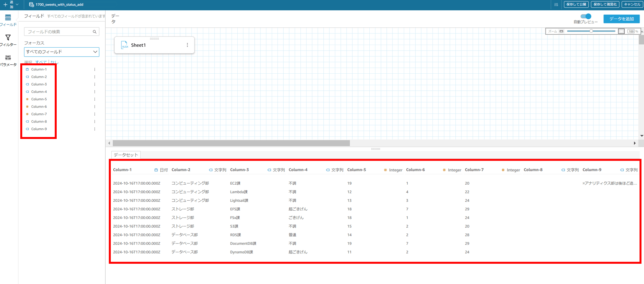Click the 保存して視覚化 button
Screen dimensions: 644x284
605,5
